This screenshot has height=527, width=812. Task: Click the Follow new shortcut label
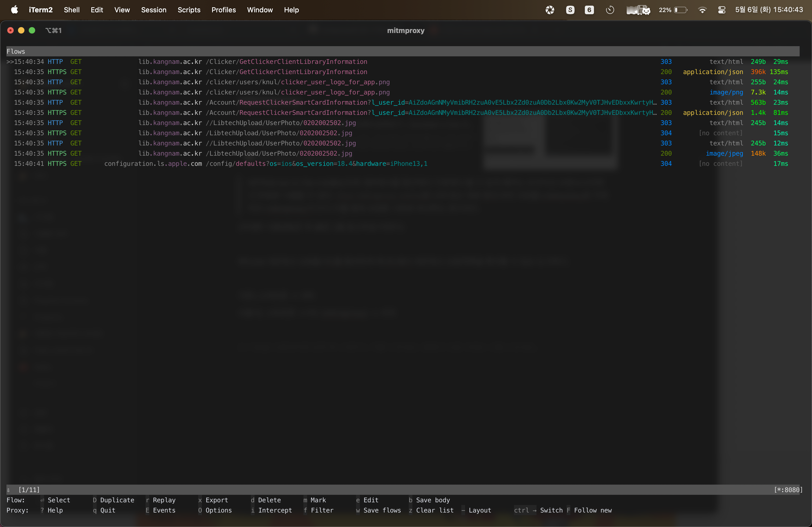593,510
